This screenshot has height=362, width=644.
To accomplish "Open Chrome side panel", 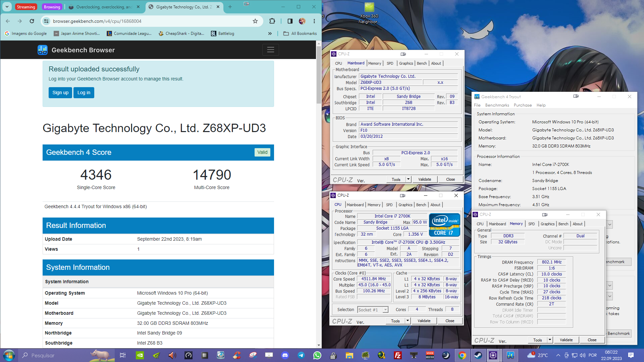I will tap(290, 21).
